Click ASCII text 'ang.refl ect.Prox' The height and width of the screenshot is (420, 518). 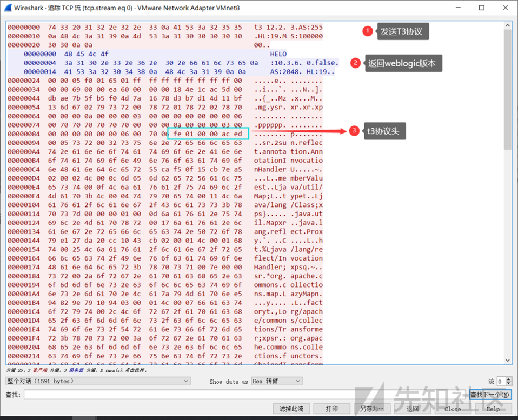[x=288, y=231]
